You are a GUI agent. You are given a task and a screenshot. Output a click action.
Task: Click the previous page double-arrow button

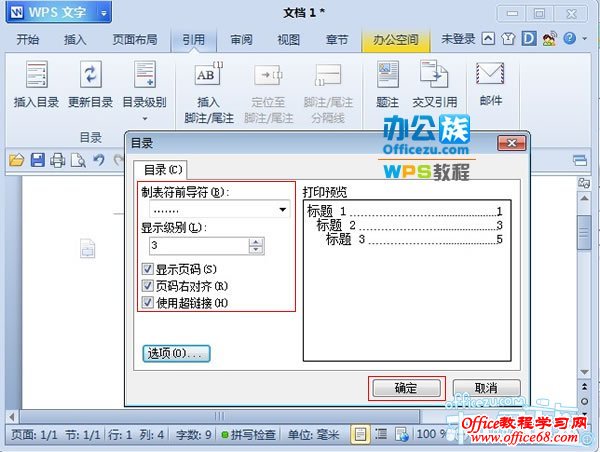pyautogui.click(x=584, y=387)
